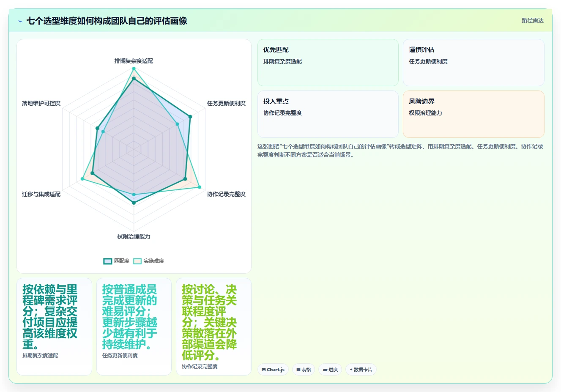
Task: Toggle the 实施难度 legend item
Action: point(149,261)
